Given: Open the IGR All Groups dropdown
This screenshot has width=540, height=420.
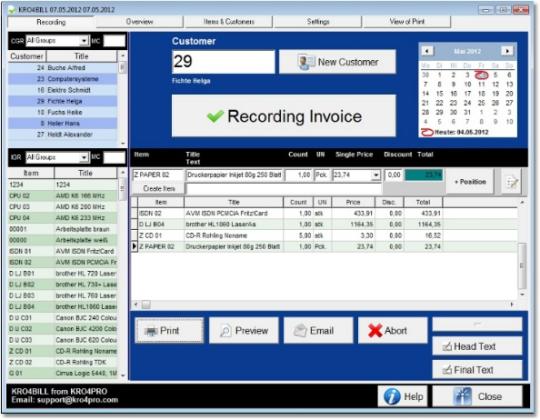Looking at the screenshot, I should coord(84,158).
